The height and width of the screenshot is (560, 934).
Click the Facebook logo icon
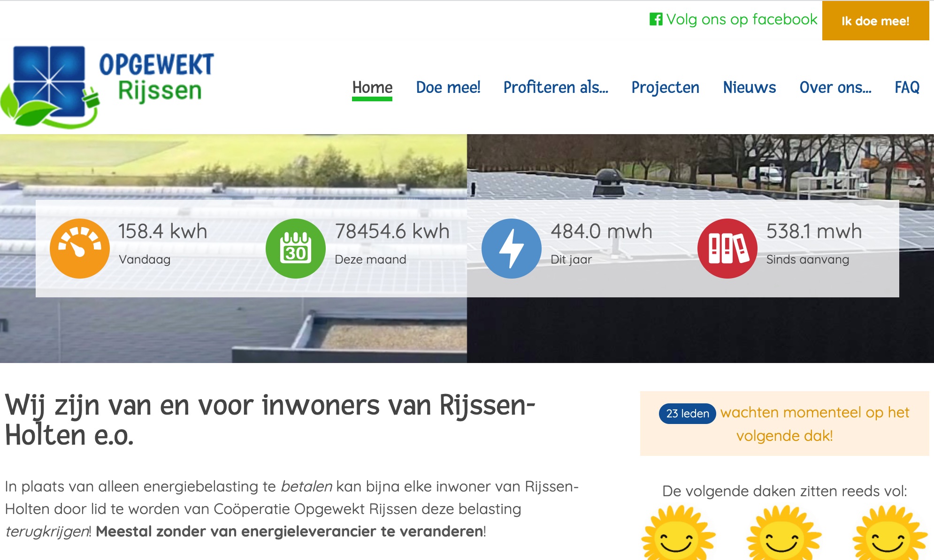pos(656,19)
